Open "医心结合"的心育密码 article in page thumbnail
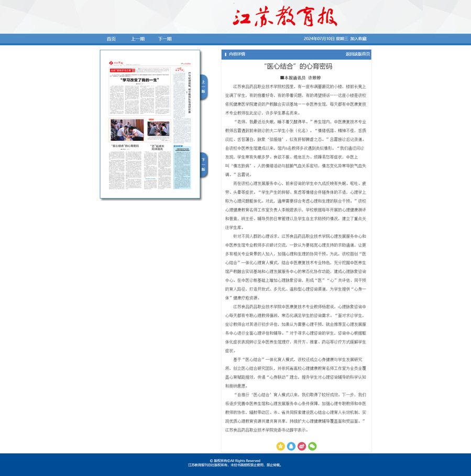The width and height of the screenshot is (471, 476). 124,146
